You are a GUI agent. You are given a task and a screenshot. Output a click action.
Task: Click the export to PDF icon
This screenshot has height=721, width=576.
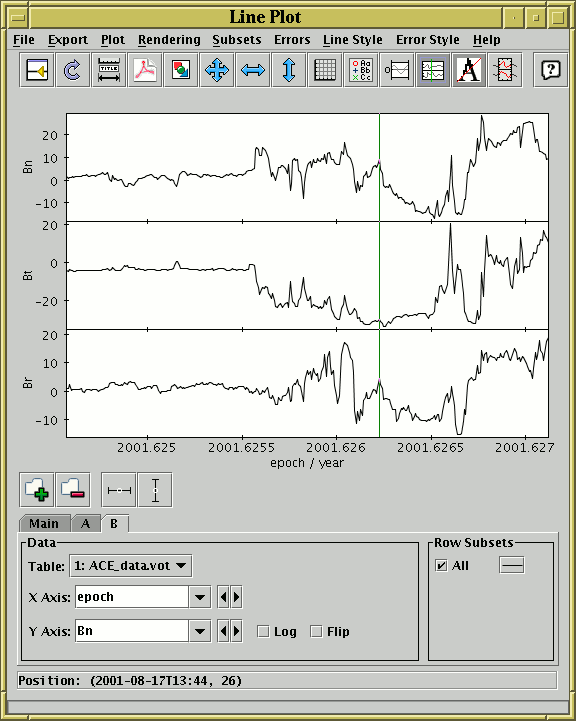(x=145, y=70)
